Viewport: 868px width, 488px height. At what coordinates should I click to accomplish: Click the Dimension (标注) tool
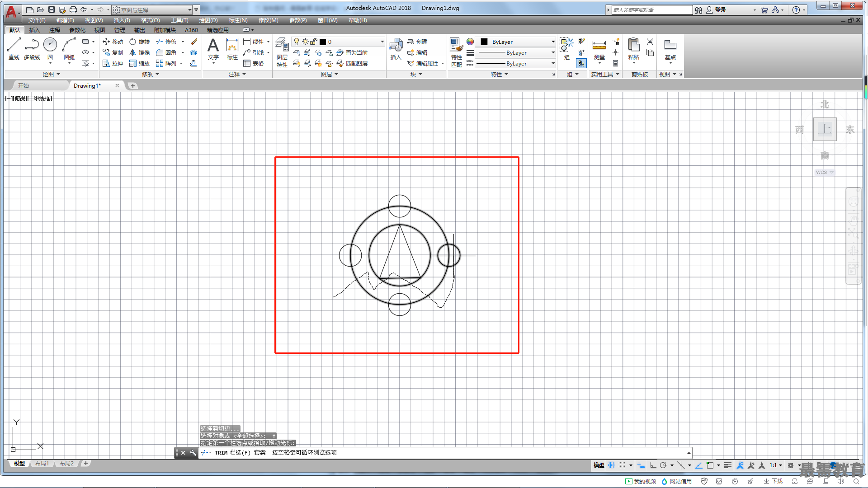point(232,48)
